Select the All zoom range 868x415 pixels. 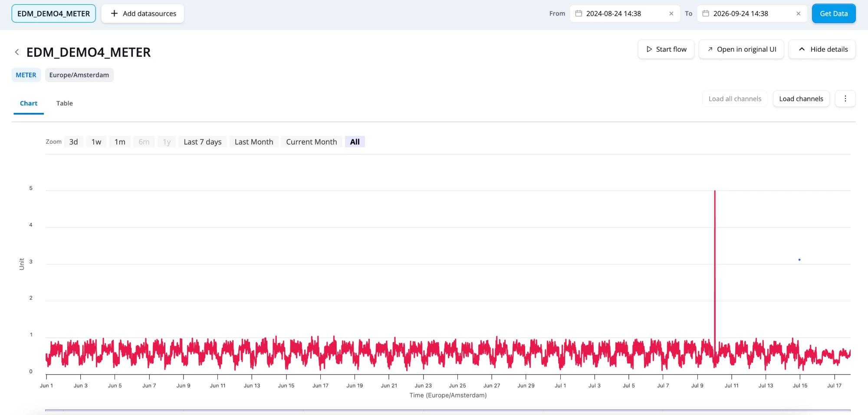355,142
